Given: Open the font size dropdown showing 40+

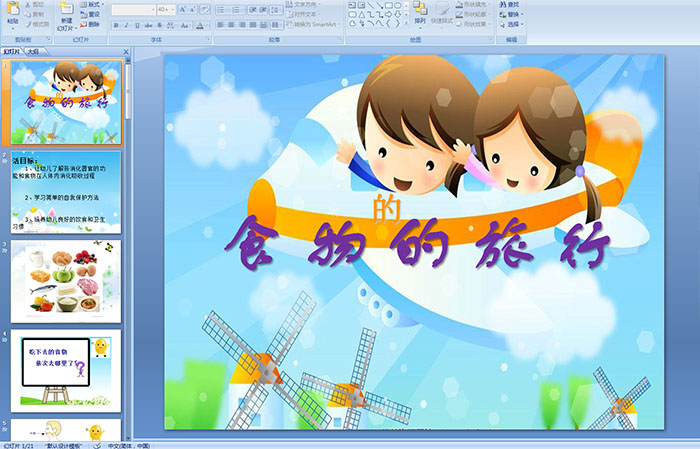Looking at the screenshot, I should click(x=166, y=9).
